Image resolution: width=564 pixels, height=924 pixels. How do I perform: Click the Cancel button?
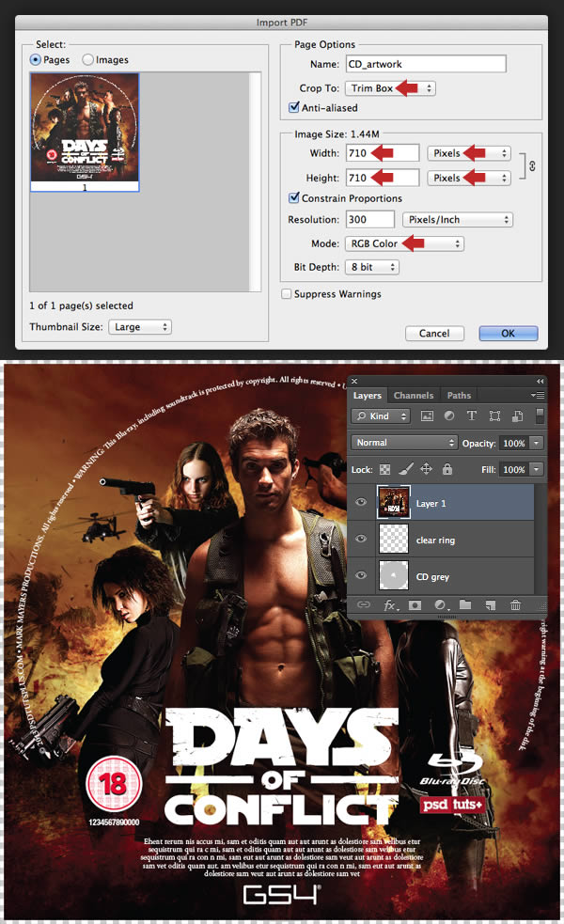click(434, 333)
